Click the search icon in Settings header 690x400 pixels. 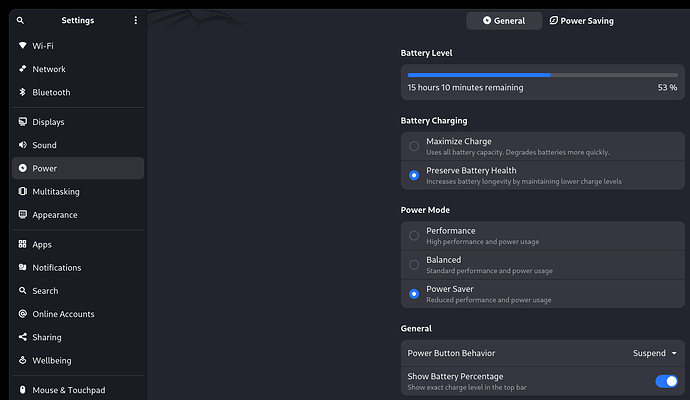(x=20, y=20)
